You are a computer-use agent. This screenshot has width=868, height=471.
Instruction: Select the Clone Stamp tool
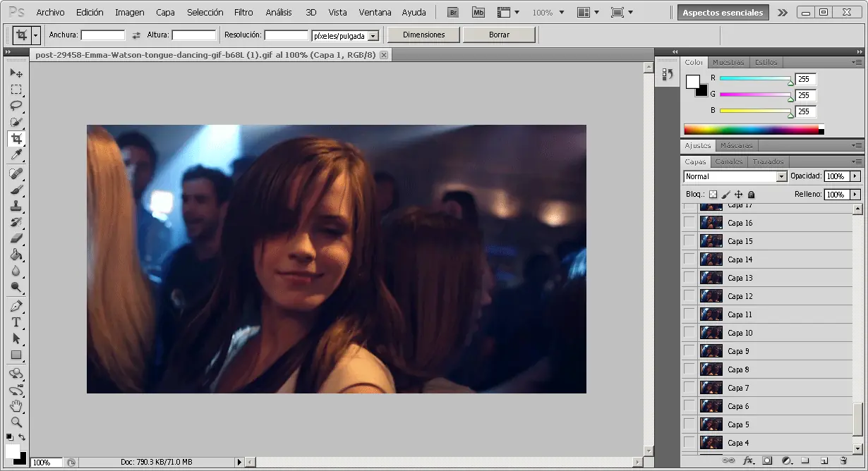tap(16, 206)
